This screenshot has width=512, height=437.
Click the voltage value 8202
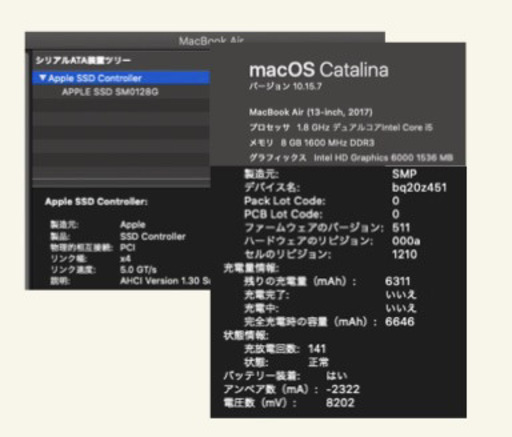340,403
